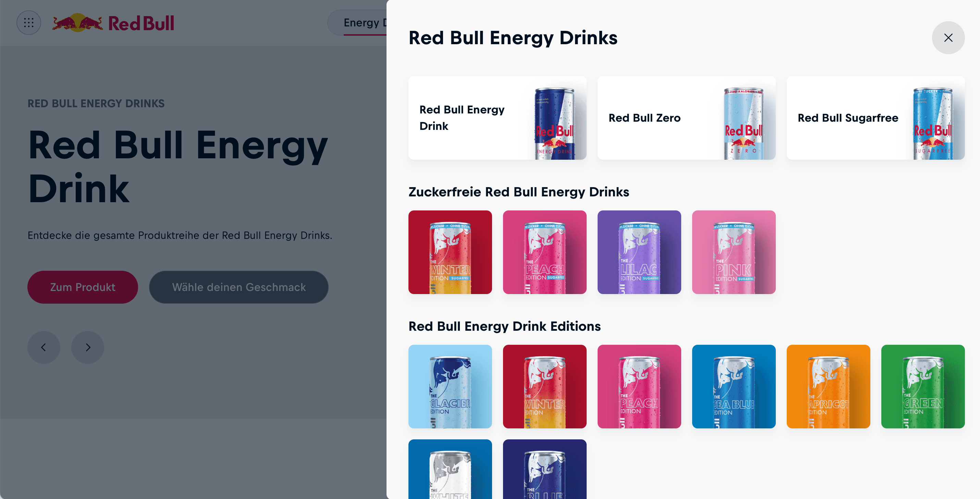
Task: Click Wähle deinen Geschmack button
Action: click(238, 287)
